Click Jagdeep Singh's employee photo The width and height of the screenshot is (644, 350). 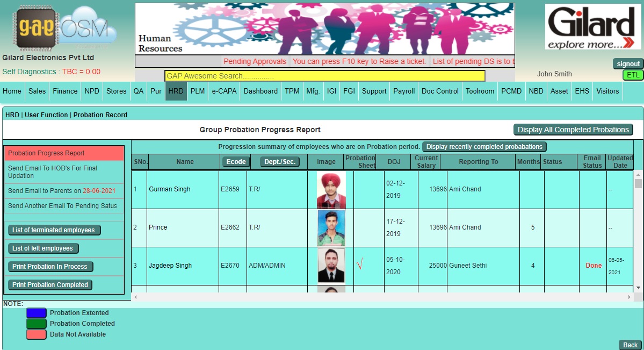tap(331, 266)
